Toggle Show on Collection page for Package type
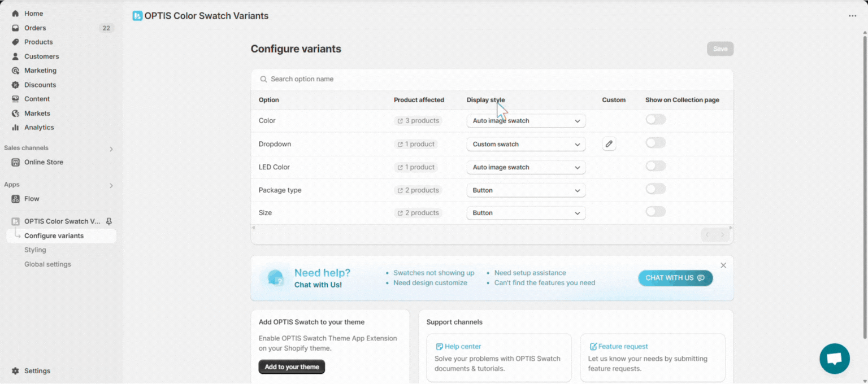Screen dimensions: 868x384 click(x=656, y=189)
